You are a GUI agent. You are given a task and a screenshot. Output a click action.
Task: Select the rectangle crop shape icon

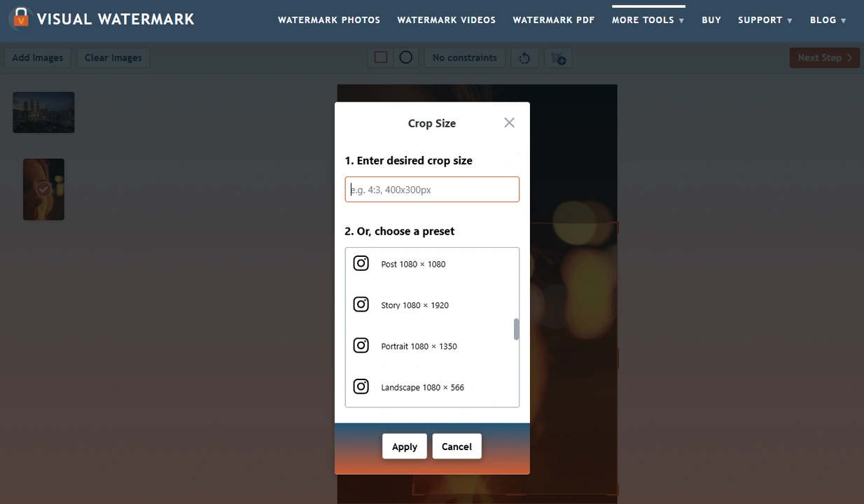(381, 57)
